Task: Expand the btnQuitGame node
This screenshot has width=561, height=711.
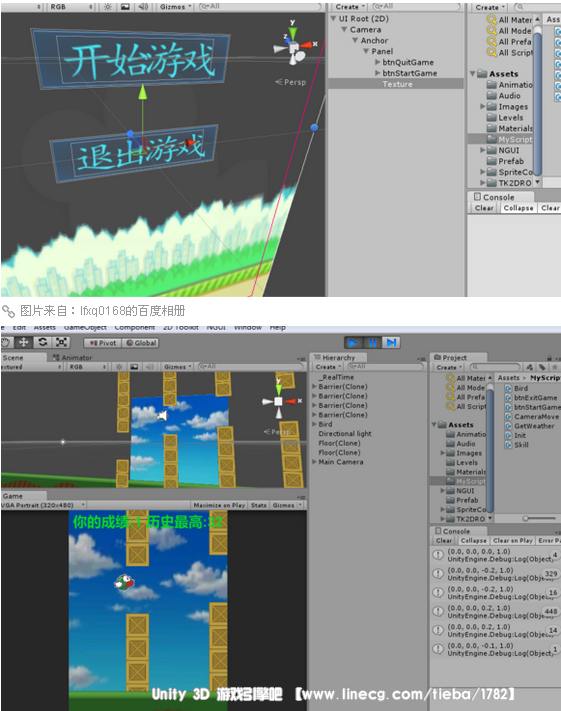Action: click(x=377, y=62)
